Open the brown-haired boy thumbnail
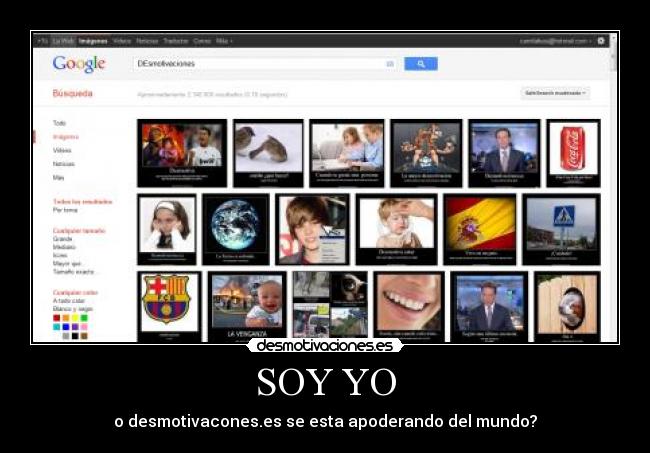 tap(313, 230)
